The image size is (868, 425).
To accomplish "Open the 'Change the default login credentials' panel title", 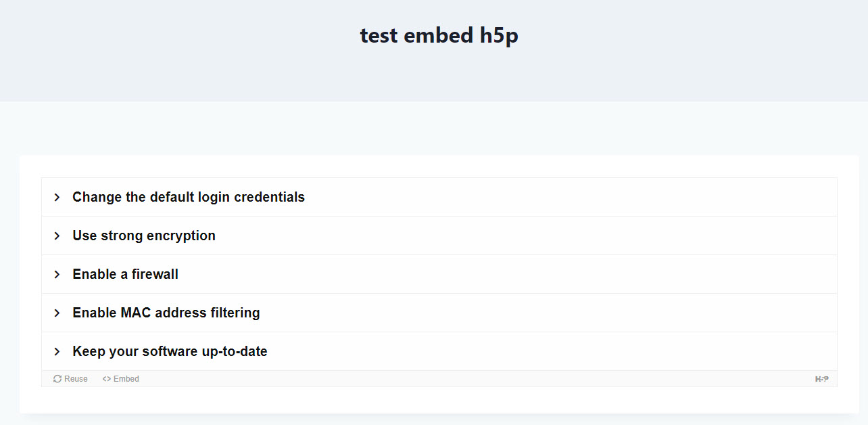I will pyautogui.click(x=189, y=197).
